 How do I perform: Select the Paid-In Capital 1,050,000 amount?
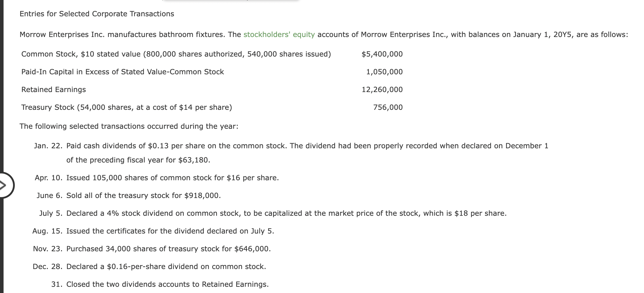(x=384, y=72)
